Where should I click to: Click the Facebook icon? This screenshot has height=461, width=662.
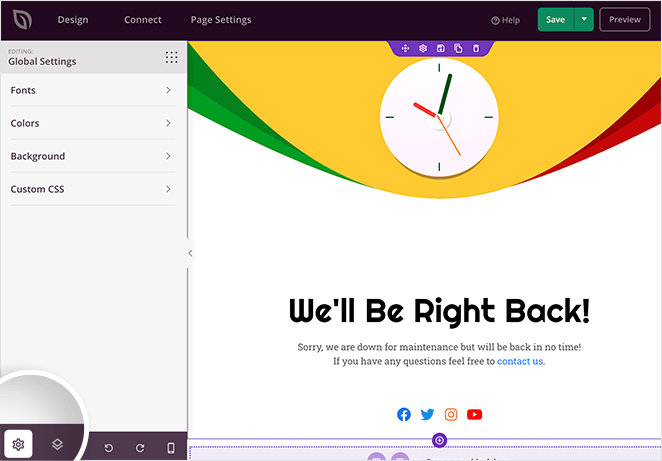point(404,415)
